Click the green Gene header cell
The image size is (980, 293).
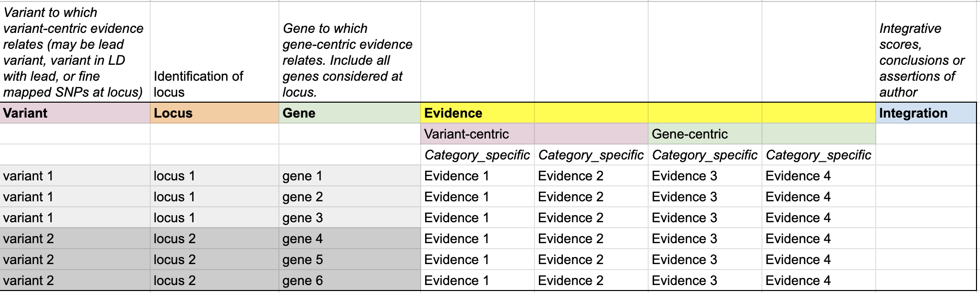point(349,113)
